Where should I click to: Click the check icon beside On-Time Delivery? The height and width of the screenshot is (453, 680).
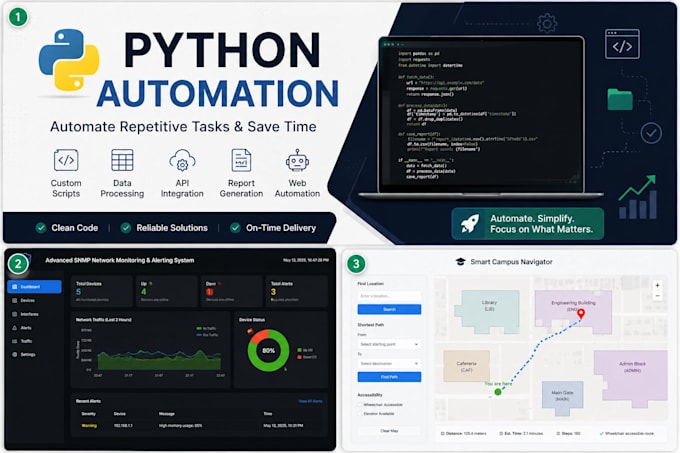click(x=235, y=228)
